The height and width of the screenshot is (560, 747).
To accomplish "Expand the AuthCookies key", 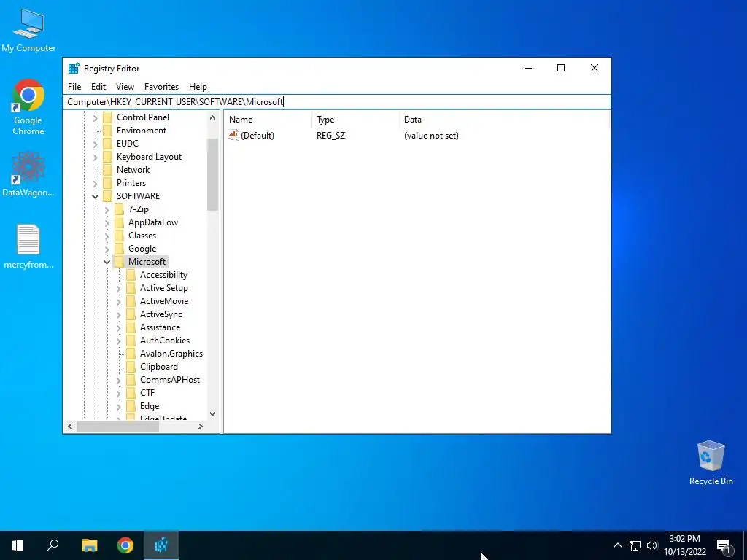I will pyautogui.click(x=119, y=341).
